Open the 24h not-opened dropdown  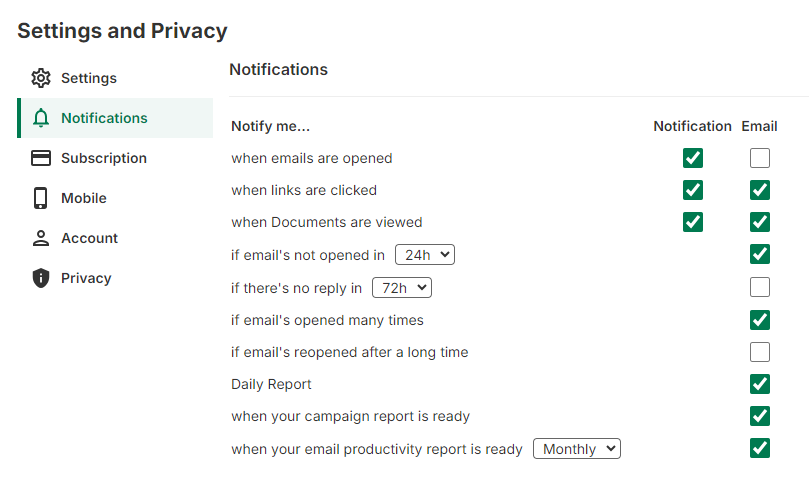pyautogui.click(x=425, y=255)
